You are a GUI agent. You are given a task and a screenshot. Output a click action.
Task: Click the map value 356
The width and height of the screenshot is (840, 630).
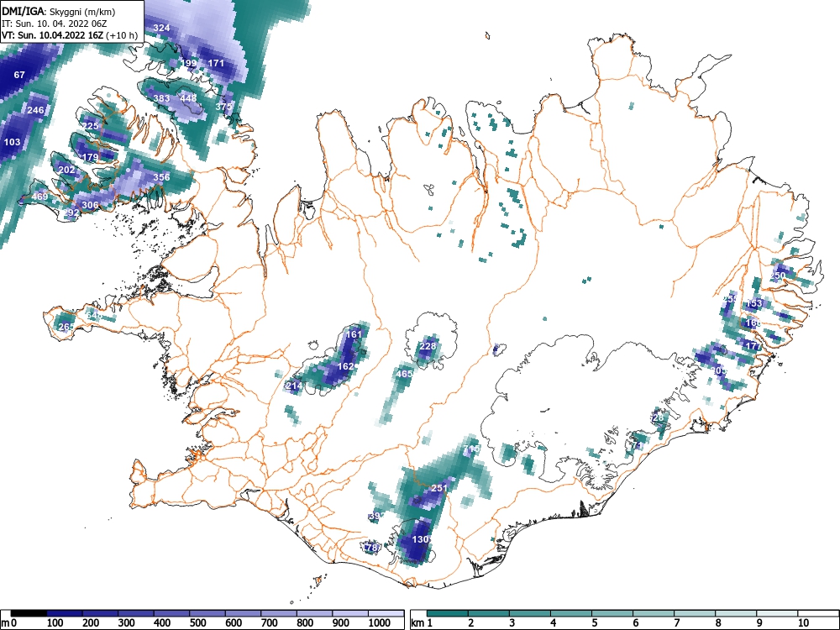(x=162, y=177)
